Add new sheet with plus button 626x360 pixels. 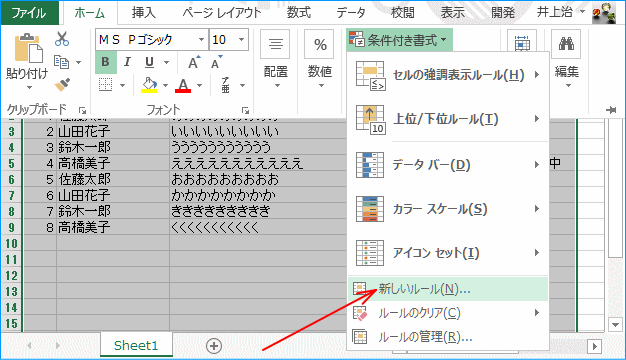214,346
